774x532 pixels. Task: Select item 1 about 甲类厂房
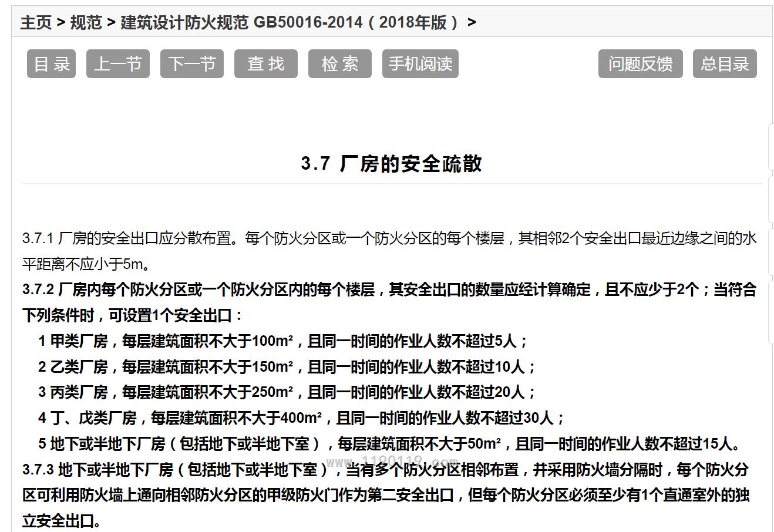point(283,341)
